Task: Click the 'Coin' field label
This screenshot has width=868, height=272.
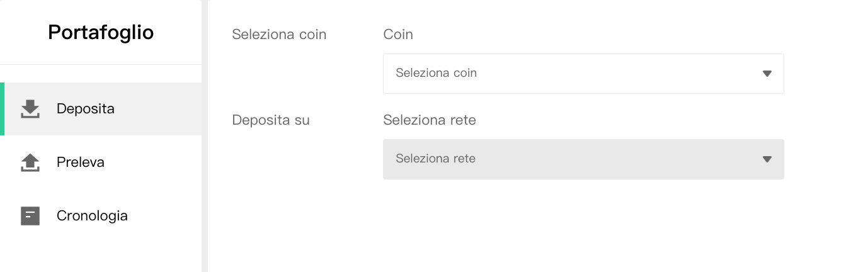Action: 398,34
